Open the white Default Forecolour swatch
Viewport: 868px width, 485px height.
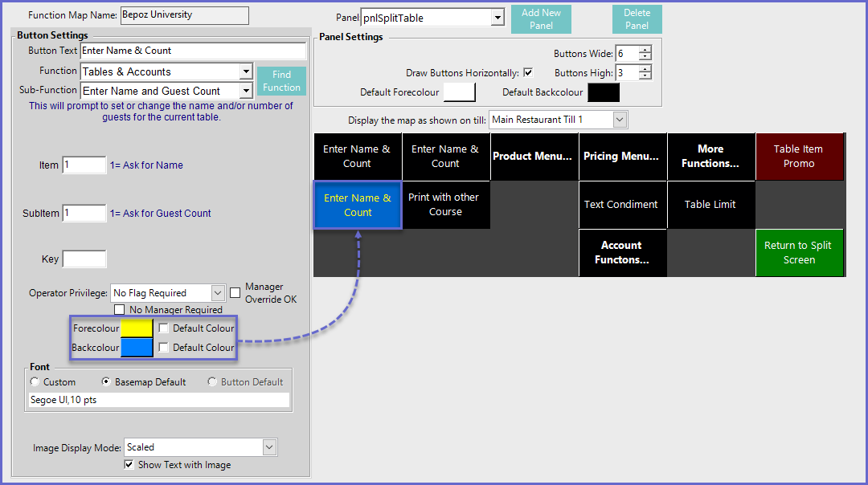460,92
